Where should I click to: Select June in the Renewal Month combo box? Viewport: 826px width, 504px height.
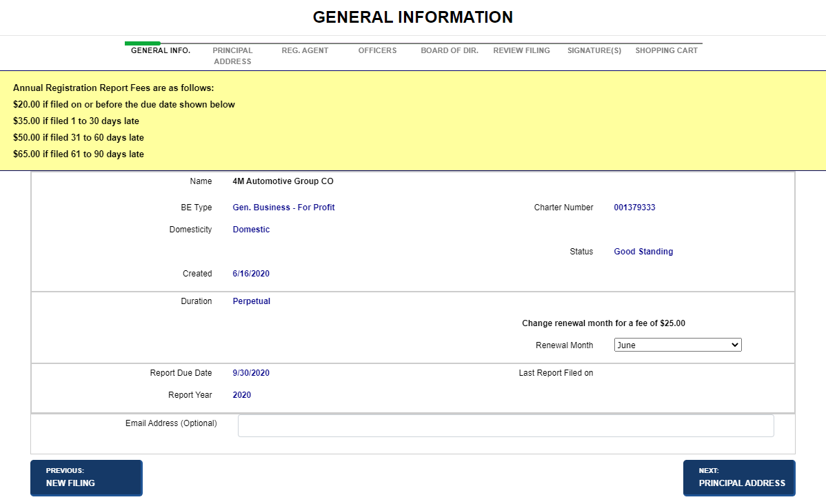pos(677,344)
